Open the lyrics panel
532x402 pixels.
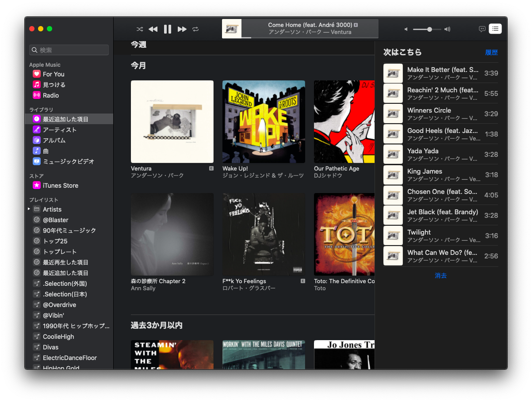(482, 29)
